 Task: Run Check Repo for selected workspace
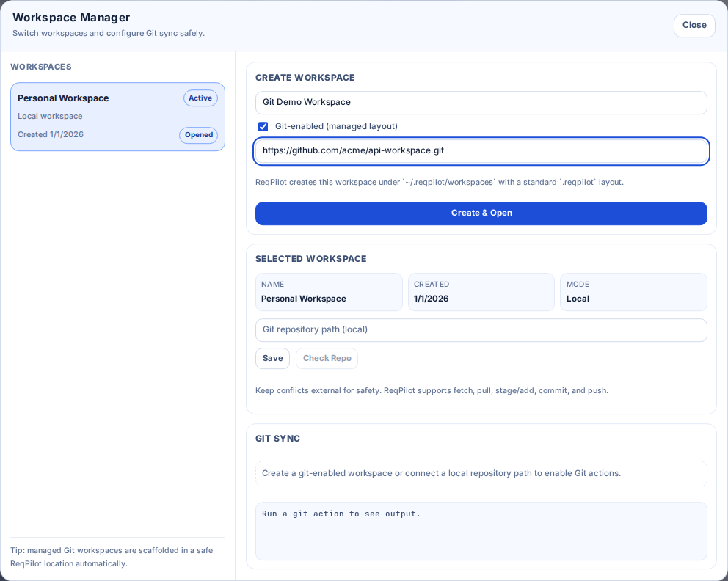pyautogui.click(x=327, y=358)
